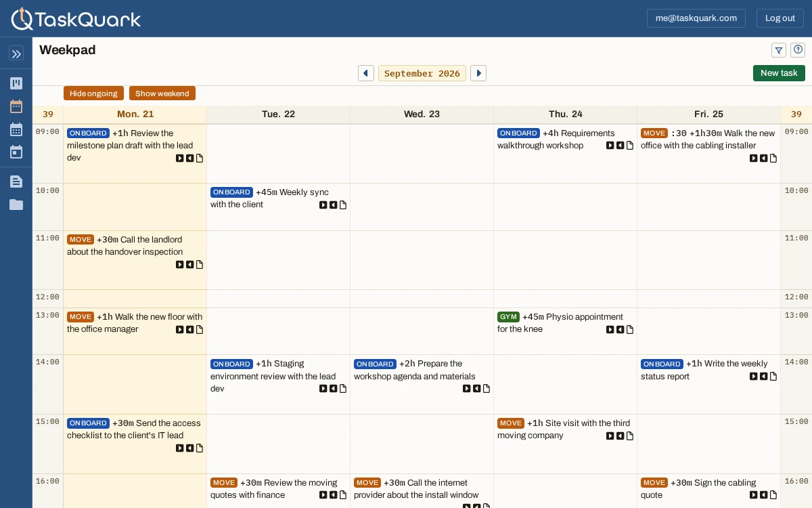
Task: Click right-arrow icon on Review milestone plan task
Action: click(x=179, y=158)
